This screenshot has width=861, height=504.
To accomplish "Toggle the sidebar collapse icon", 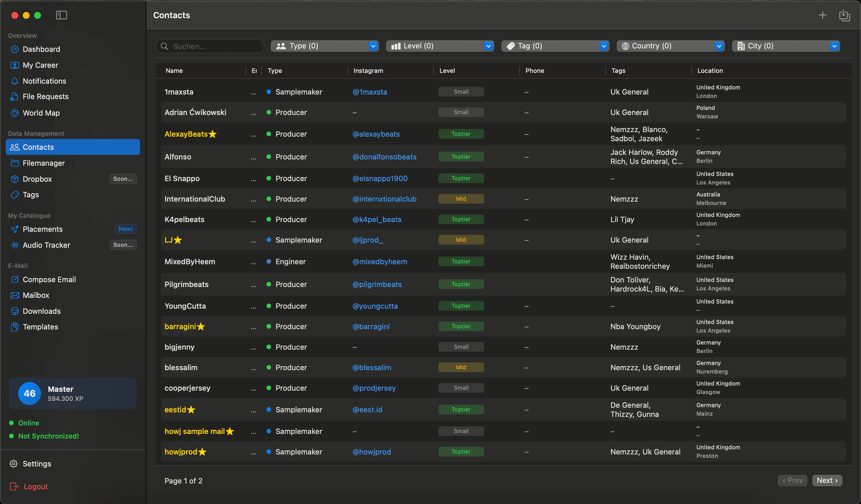I will pos(61,15).
